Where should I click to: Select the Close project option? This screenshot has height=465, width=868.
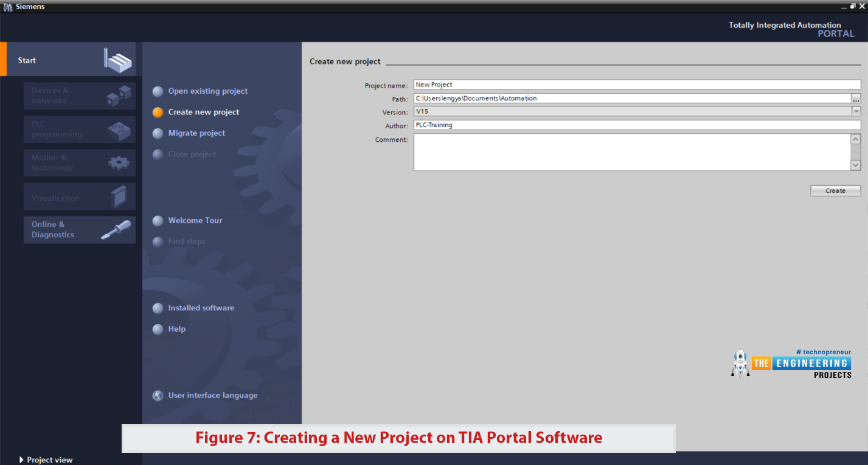pyautogui.click(x=192, y=154)
